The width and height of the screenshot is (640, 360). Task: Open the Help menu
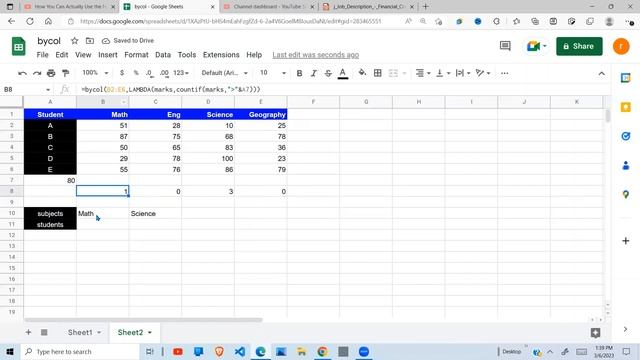(254, 55)
